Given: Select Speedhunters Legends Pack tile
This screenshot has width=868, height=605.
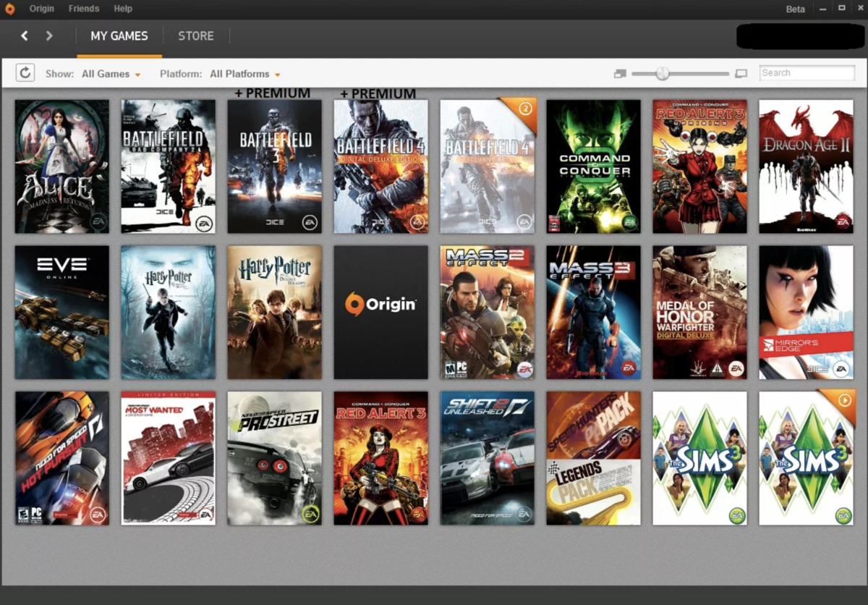Looking at the screenshot, I should point(594,458).
